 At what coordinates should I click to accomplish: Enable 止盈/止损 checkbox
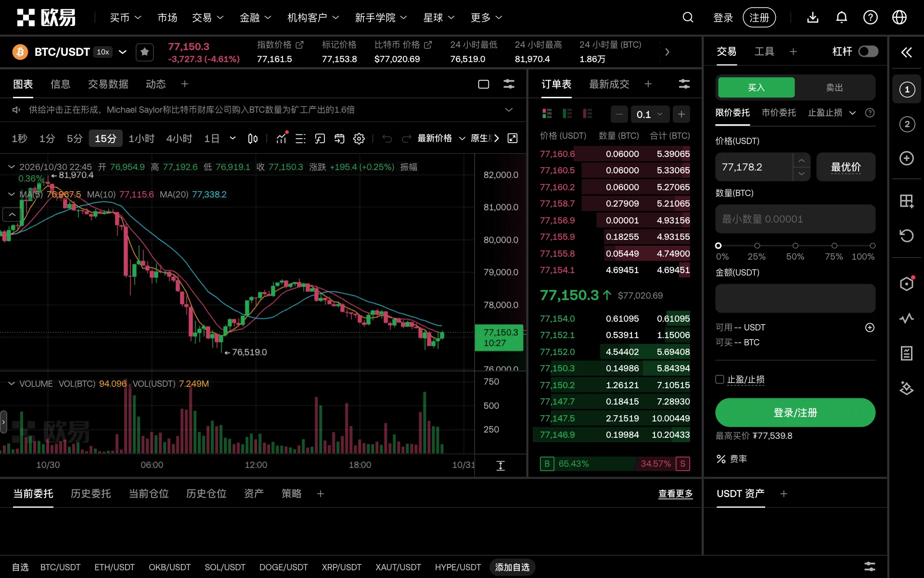[720, 380]
